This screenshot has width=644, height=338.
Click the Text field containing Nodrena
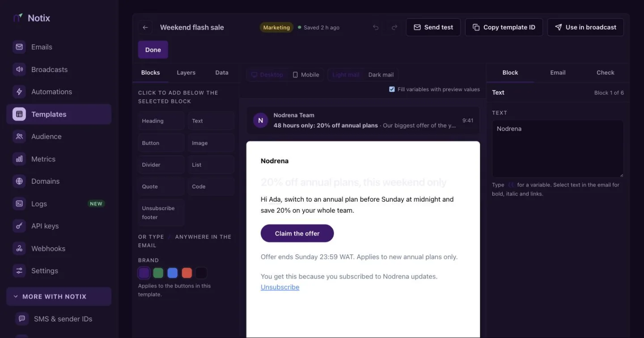point(558,149)
